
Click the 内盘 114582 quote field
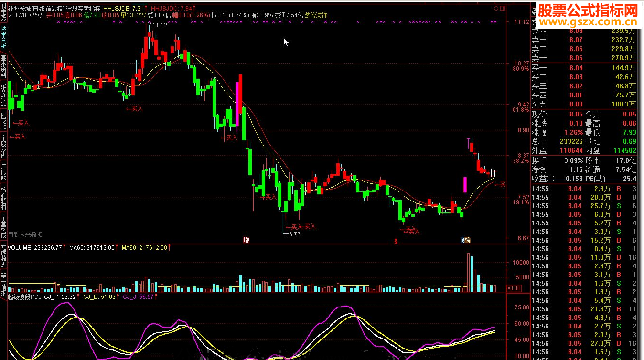(611, 151)
